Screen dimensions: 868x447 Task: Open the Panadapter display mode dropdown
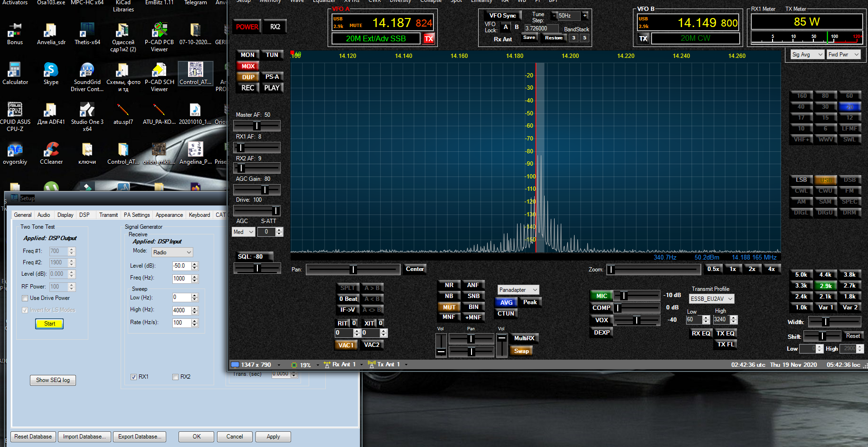point(518,290)
